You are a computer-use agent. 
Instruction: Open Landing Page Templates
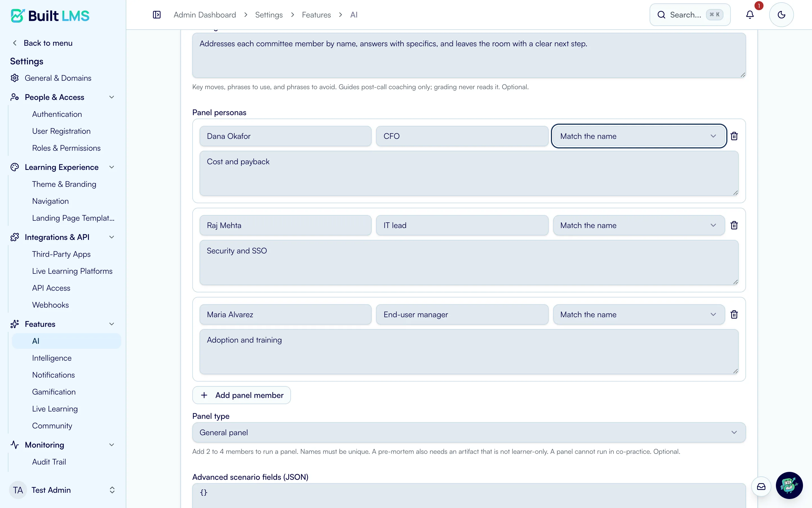73,218
